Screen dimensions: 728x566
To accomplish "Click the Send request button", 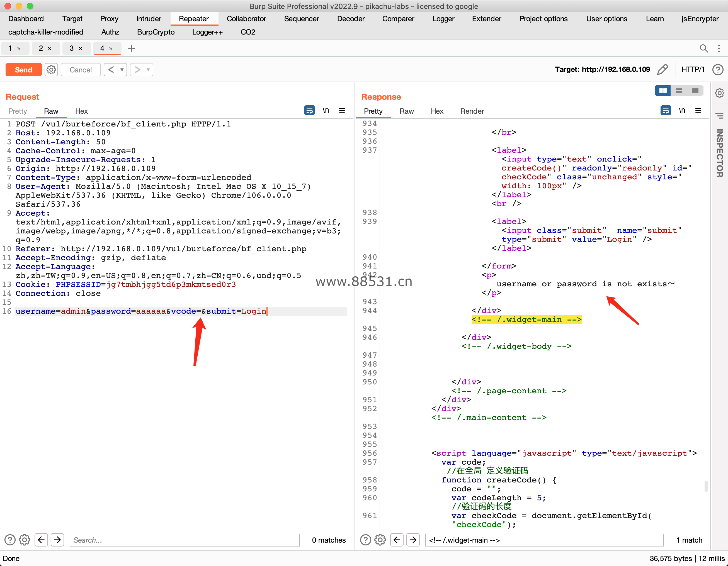I will tap(23, 70).
